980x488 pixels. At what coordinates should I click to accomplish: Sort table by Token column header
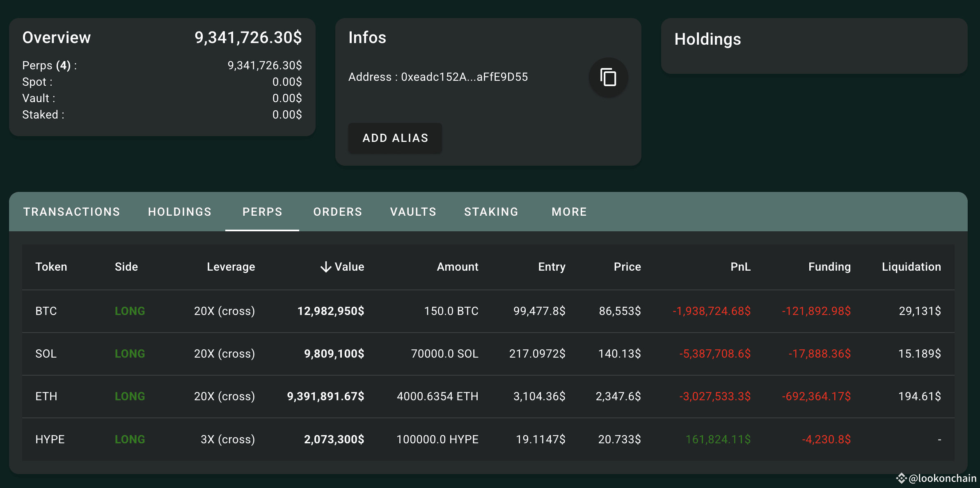point(51,267)
